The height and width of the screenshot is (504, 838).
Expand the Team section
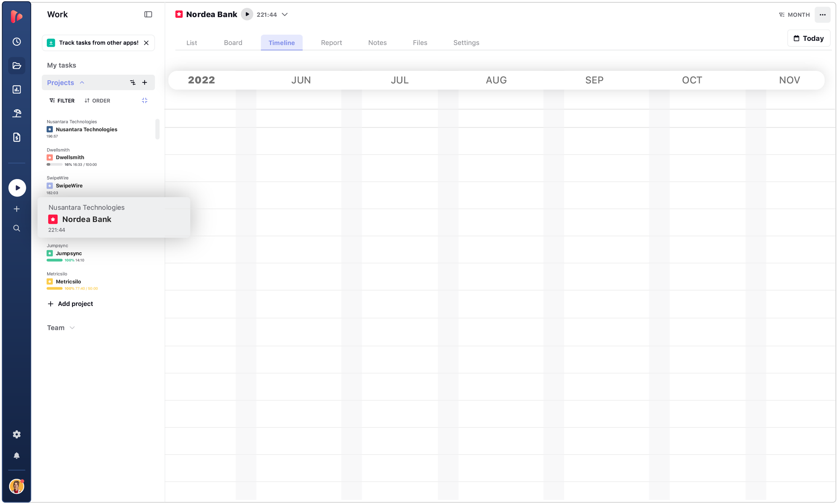[72, 328]
